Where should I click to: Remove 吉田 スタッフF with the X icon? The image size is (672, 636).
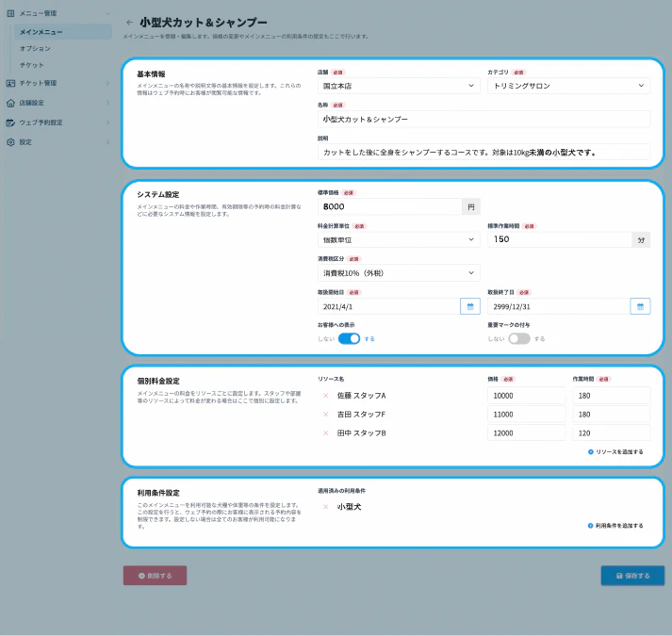[326, 415]
